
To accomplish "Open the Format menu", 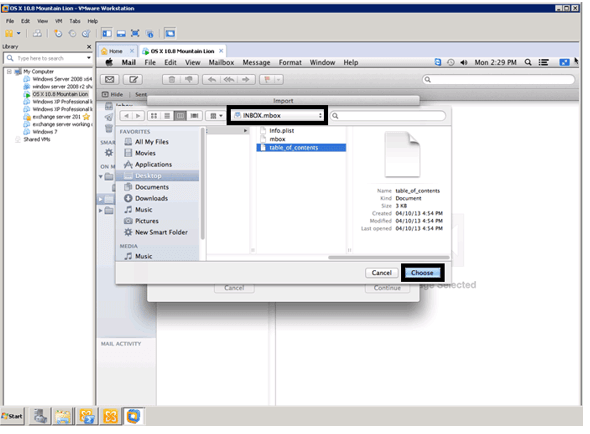I will [290, 62].
